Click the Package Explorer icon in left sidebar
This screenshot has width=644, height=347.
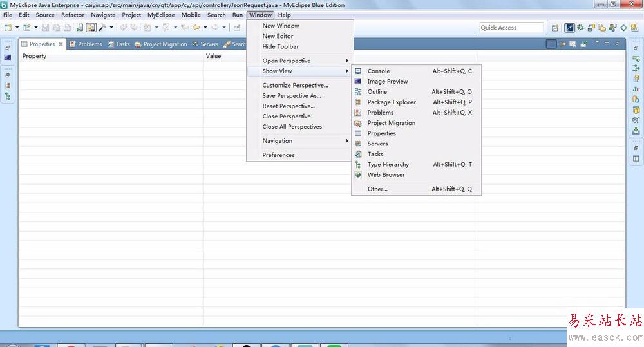coord(7,86)
